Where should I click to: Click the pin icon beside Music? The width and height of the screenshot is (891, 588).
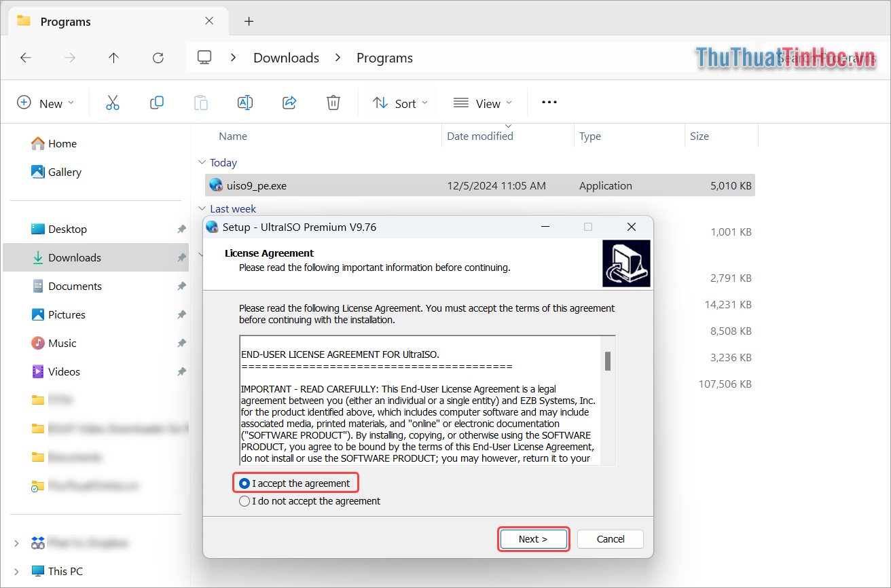(x=181, y=344)
